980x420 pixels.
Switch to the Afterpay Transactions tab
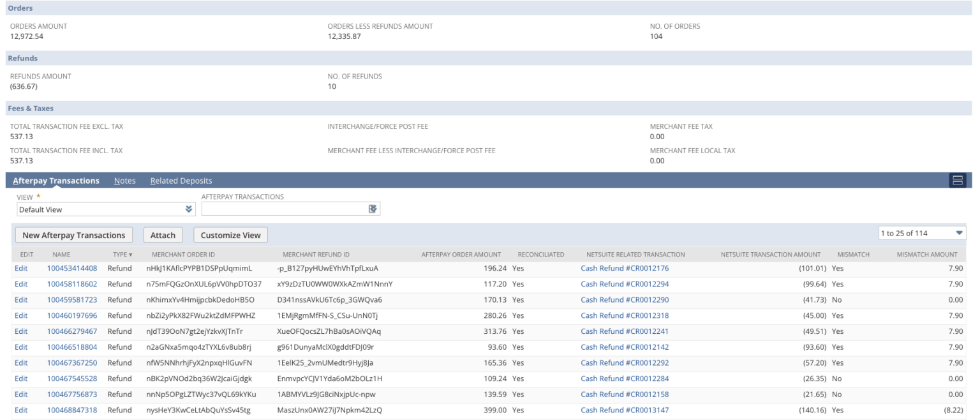(x=56, y=181)
